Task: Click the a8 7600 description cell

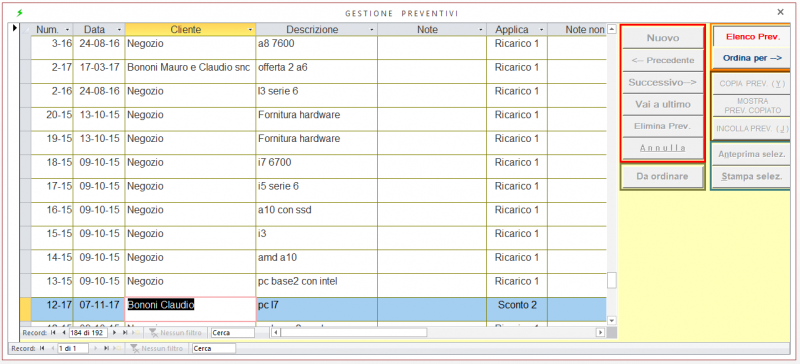Action: 317,47
